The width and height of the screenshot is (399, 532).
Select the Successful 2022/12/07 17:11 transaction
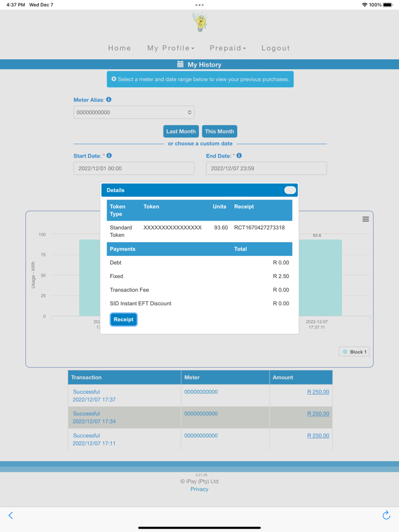pyautogui.click(x=94, y=439)
